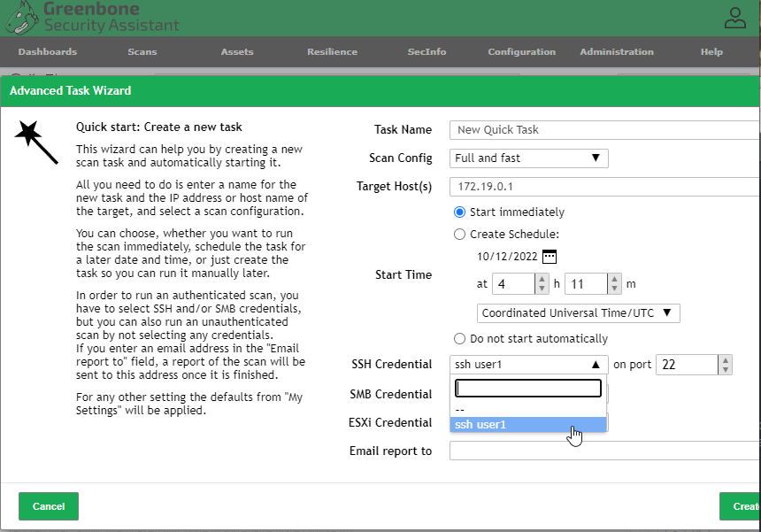
Task: Click the Greenbone logo icon
Action: click(x=22, y=18)
